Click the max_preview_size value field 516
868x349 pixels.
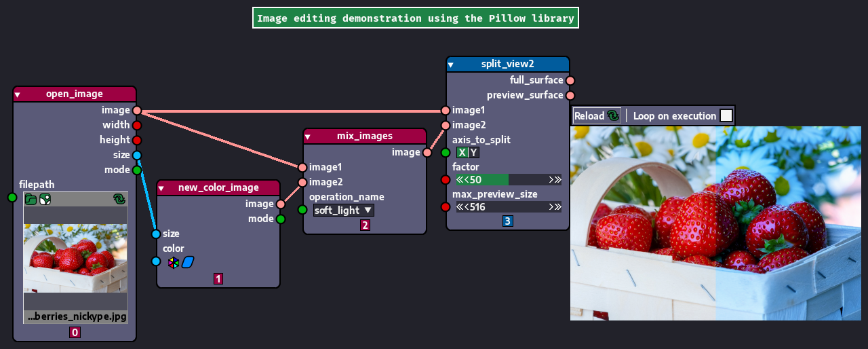(x=509, y=207)
